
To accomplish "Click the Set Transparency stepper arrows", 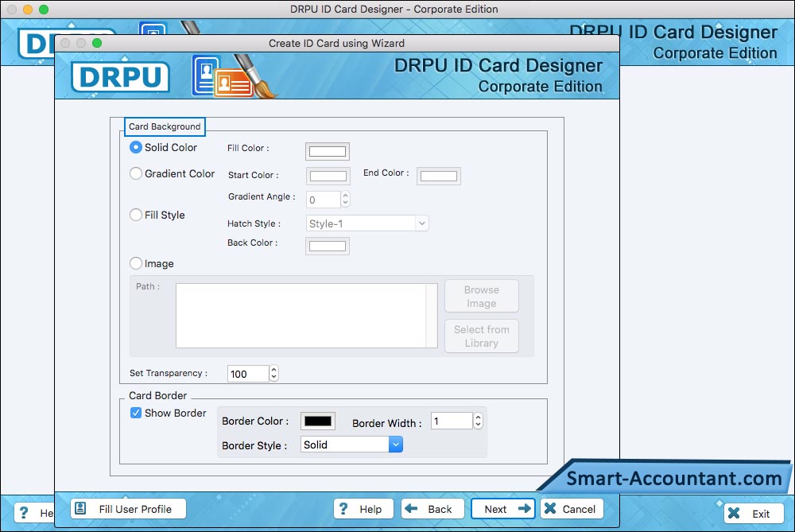I will pyautogui.click(x=273, y=373).
